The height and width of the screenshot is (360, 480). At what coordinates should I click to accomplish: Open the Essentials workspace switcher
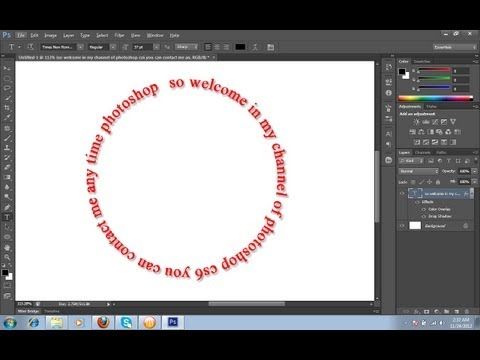[x=455, y=47]
